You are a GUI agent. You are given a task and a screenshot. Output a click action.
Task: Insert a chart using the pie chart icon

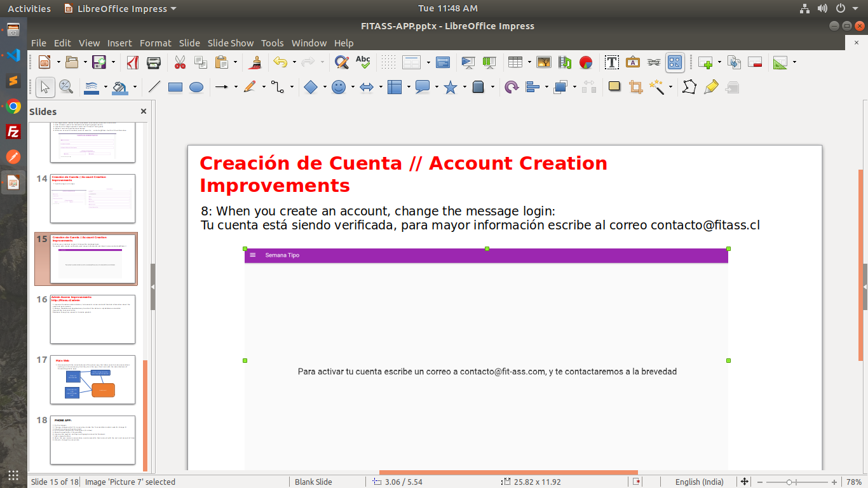(585, 62)
